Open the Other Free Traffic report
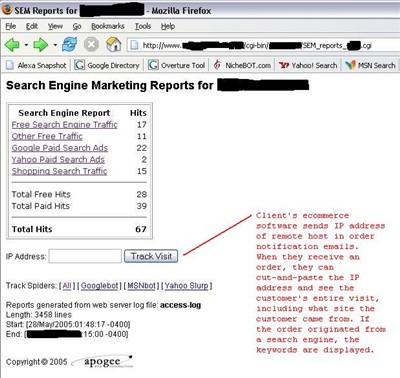This screenshot has height=378, width=400. tap(47, 136)
